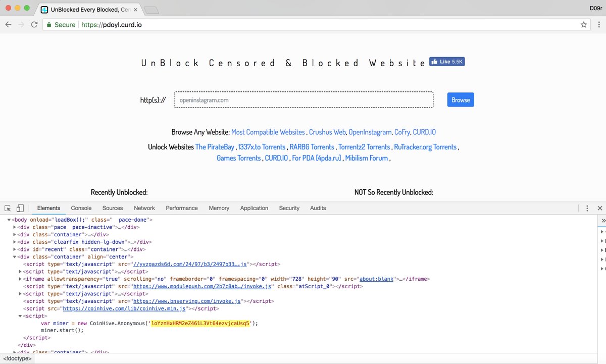Click the macOS yellow minimize button
606x364 pixels.
18,9
